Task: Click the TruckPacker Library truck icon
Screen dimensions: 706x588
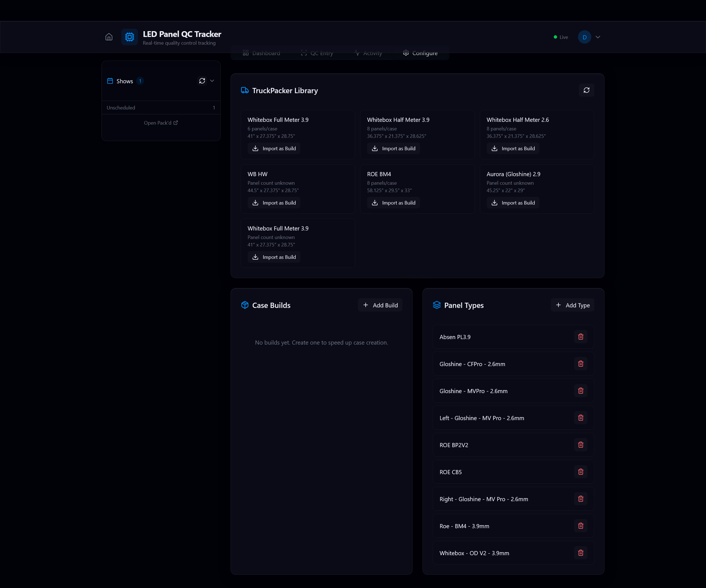Action: tap(245, 90)
